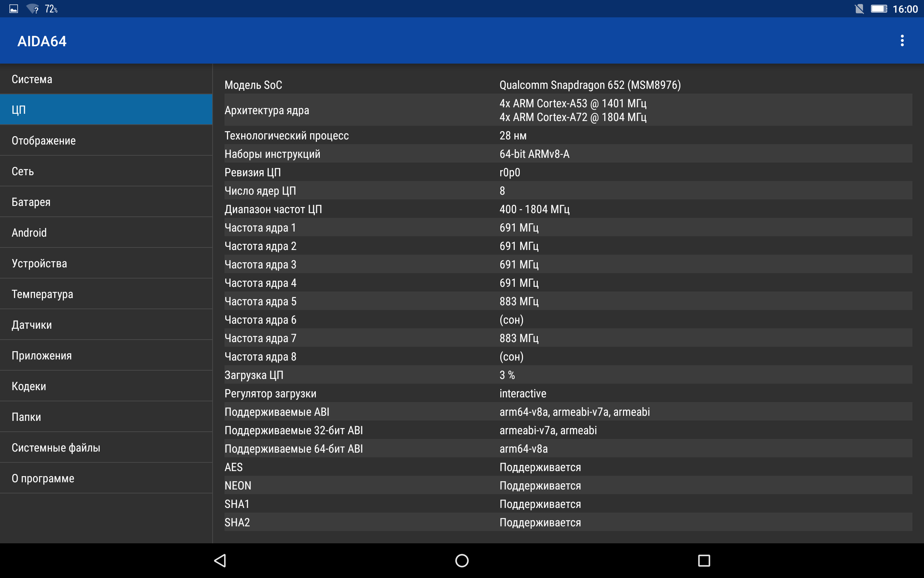Tap the 28 нм value

pos(513,136)
